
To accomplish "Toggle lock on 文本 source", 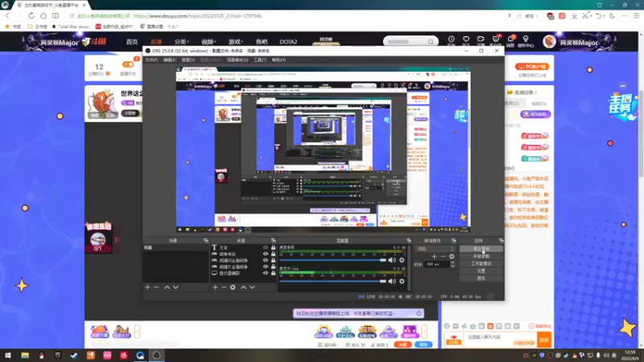I will 273,248.
